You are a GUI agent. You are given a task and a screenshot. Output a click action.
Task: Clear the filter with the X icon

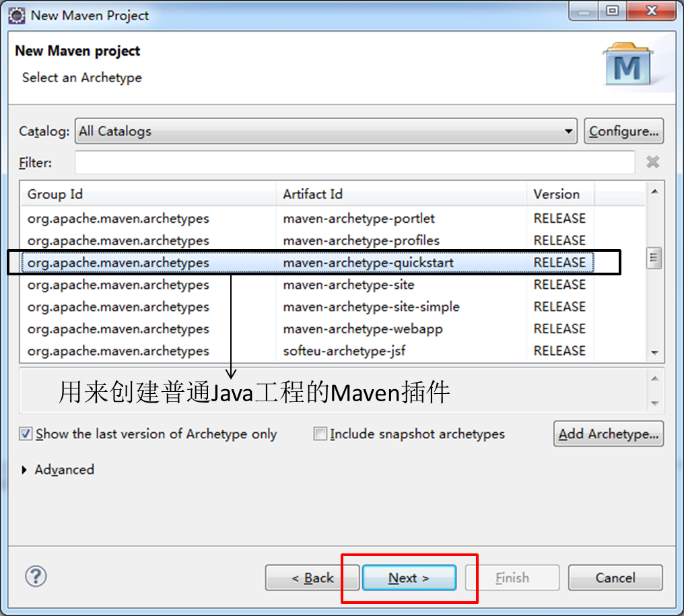pyautogui.click(x=652, y=162)
